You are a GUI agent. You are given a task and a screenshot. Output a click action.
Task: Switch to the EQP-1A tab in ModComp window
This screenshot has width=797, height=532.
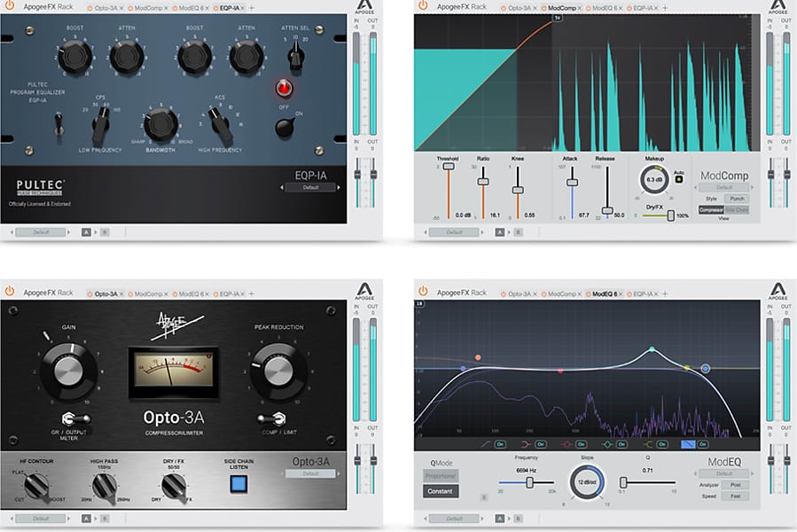(x=643, y=8)
